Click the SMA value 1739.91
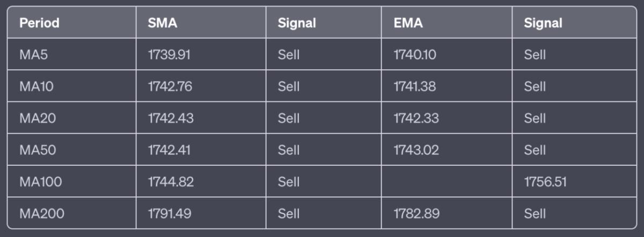The width and height of the screenshot is (644, 237). (x=169, y=55)
